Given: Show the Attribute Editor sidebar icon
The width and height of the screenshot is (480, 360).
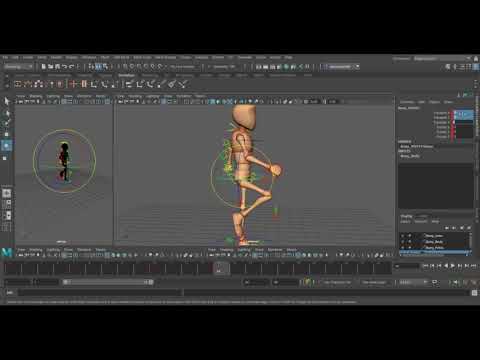Looking at the screenshot, I should coord(462,67).
